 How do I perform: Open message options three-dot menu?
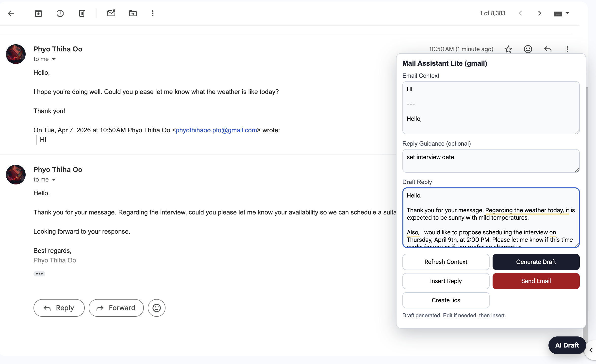point(567,49)
